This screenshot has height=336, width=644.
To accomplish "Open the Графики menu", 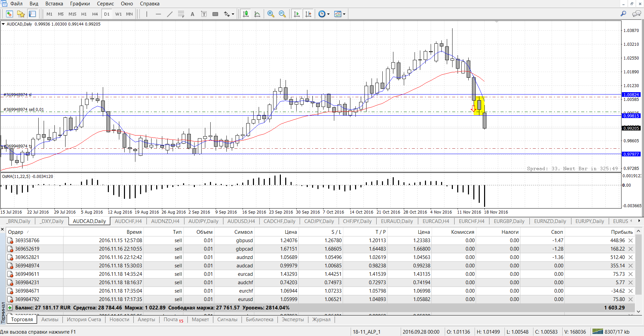I will (x=80, y=3).
